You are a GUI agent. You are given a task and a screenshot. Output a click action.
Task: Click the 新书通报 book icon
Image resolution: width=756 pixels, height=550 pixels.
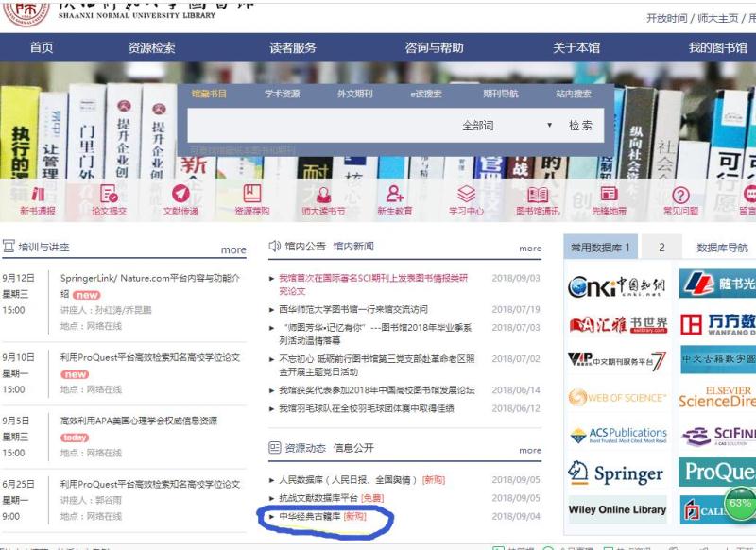pos(37,194)
